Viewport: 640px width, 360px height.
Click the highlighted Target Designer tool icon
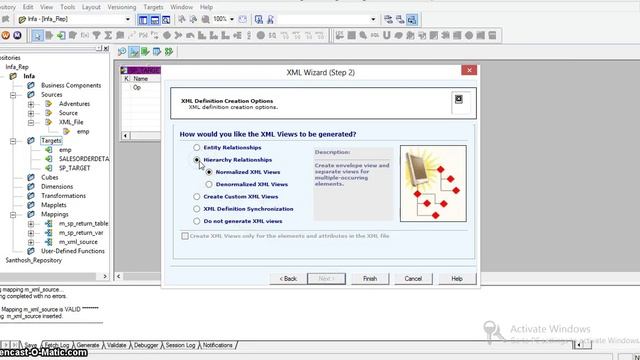click(133, 52)
